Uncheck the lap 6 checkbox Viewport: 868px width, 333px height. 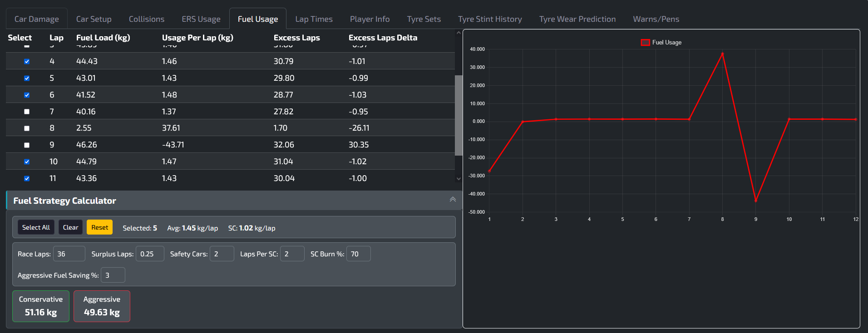[x=27, y=95]
